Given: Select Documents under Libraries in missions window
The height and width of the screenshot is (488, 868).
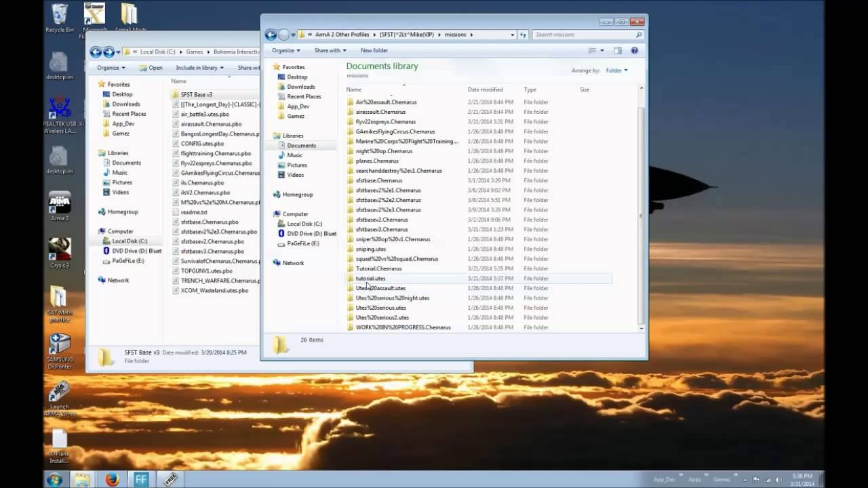Looking at the screenshot, I should tap(301, 146).
